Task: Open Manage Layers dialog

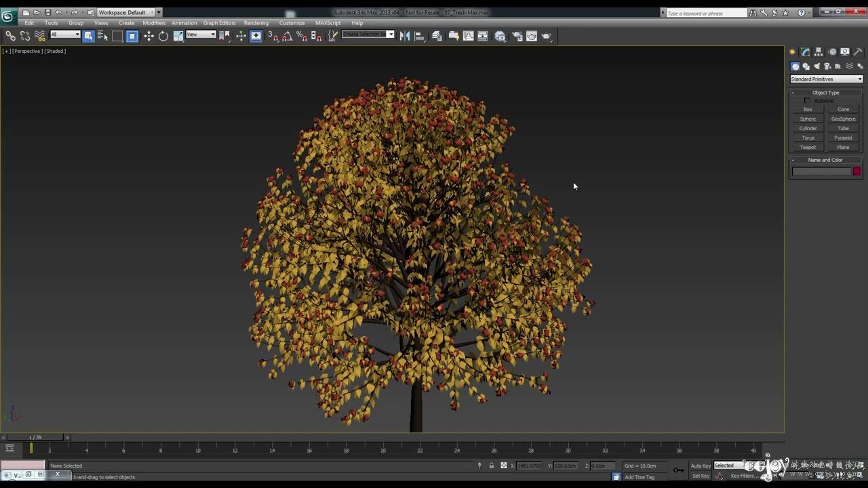Action: click(x=437, y=36)
